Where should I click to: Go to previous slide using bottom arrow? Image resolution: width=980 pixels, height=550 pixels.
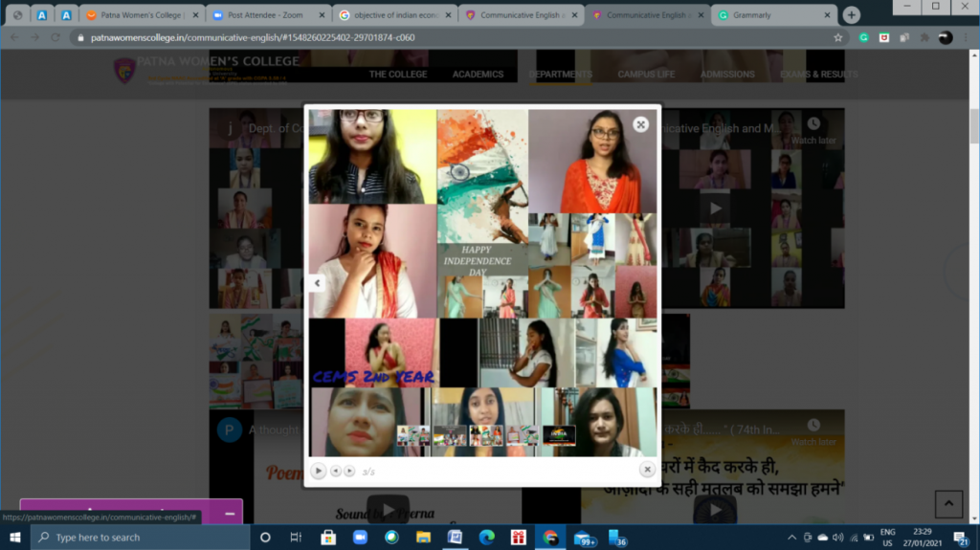click(x=336, y=471)
